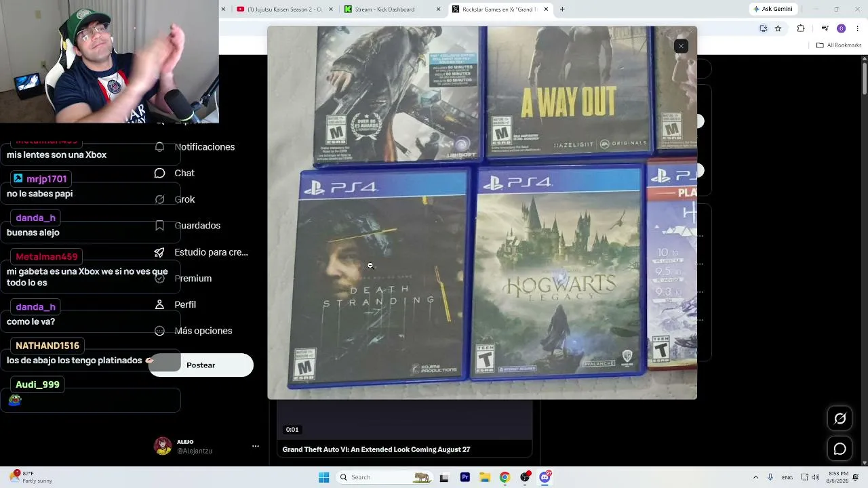Expand Más opciones menu
This screenshot has width=868, height=488.
pos(194,331)
